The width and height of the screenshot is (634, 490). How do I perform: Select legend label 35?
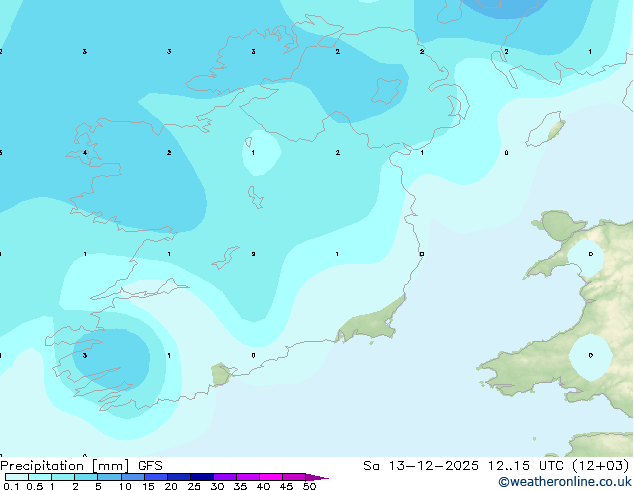(240, 486)
